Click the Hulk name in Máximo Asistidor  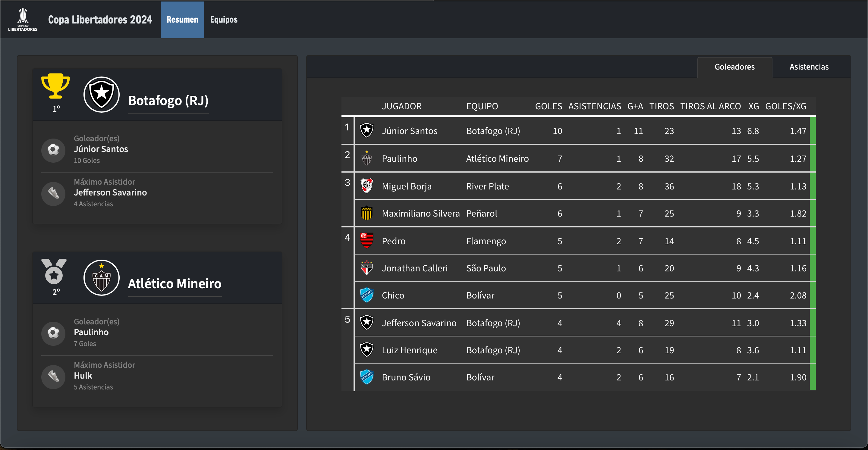(x=83, y=376)
